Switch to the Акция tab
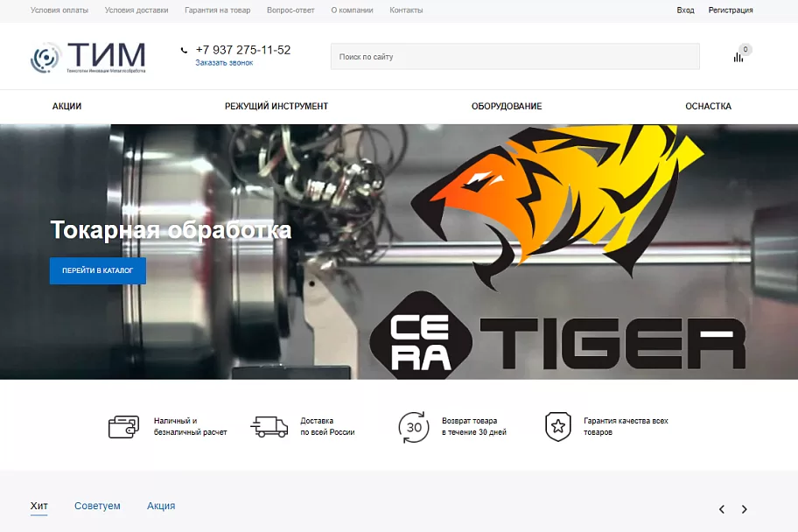The image size is (798, 532). tap(161, 506)
